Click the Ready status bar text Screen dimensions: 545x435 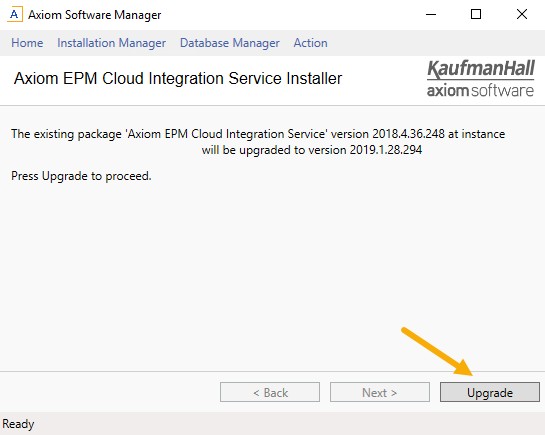point(18,424)
